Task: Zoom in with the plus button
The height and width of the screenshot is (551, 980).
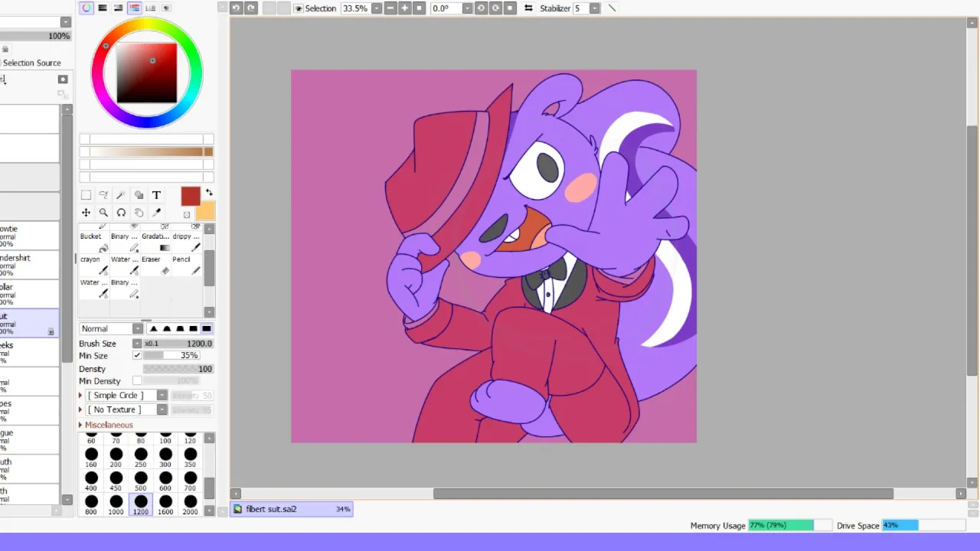Action: 404,8
